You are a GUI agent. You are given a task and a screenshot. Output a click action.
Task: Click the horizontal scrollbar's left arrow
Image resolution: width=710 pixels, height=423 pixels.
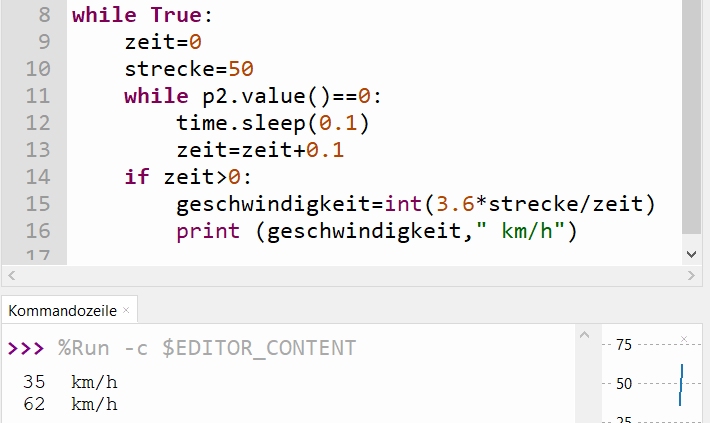point(12,274)
